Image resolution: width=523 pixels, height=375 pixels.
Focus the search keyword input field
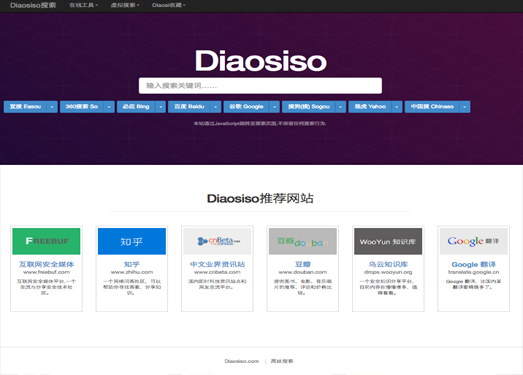pos(260,86)
